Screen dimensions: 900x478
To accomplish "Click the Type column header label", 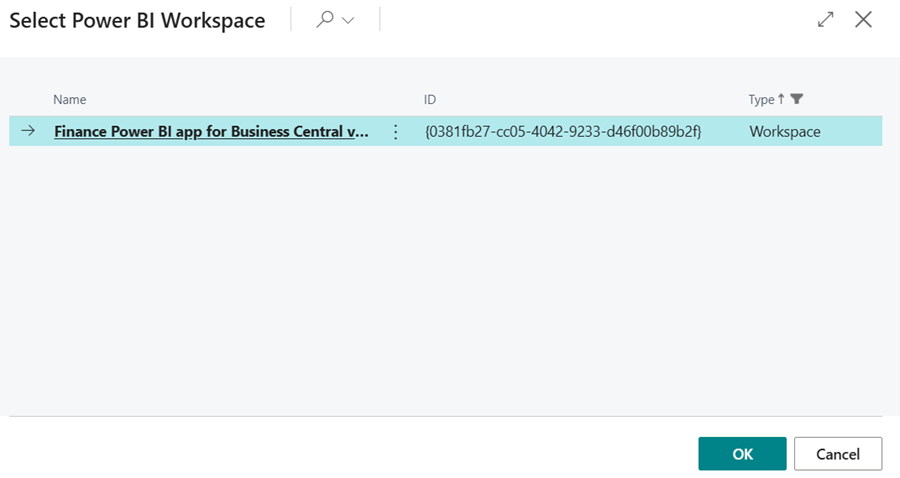I will pos(761,99).
